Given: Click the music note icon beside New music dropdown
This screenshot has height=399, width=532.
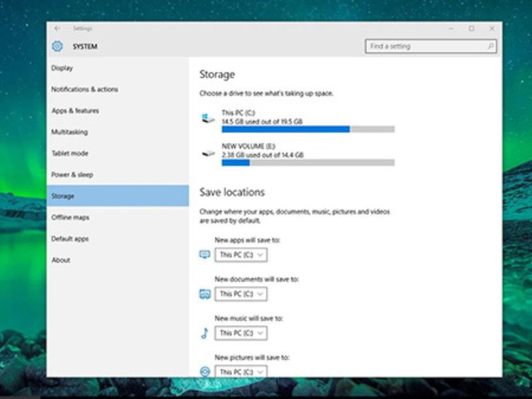Looking at the screenshot, I should pos(205,333).
